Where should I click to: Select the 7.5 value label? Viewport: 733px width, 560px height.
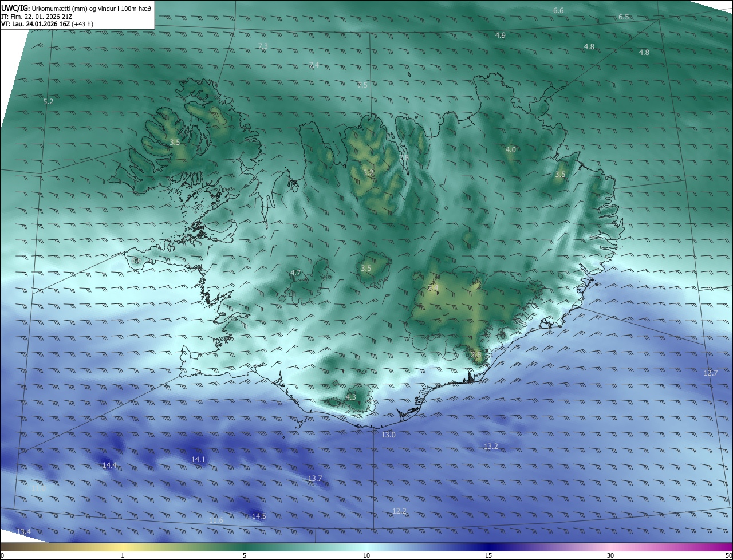362,85
